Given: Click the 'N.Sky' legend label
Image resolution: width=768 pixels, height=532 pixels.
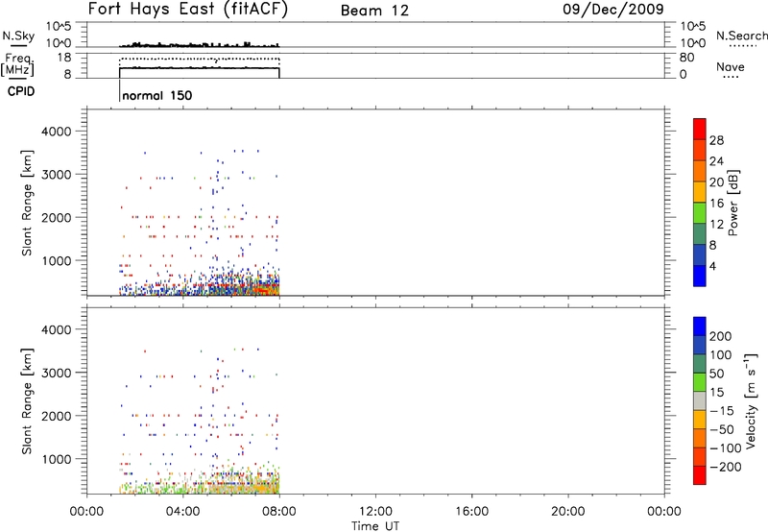Looking at the screenshot, I should (x=18, y=36).
